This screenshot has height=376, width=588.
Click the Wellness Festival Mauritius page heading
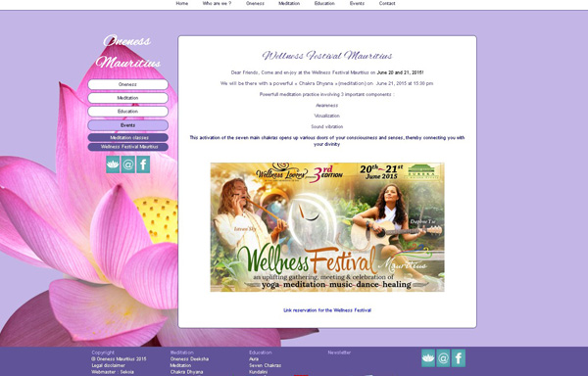pyautogui.click(x=327, y=56)
